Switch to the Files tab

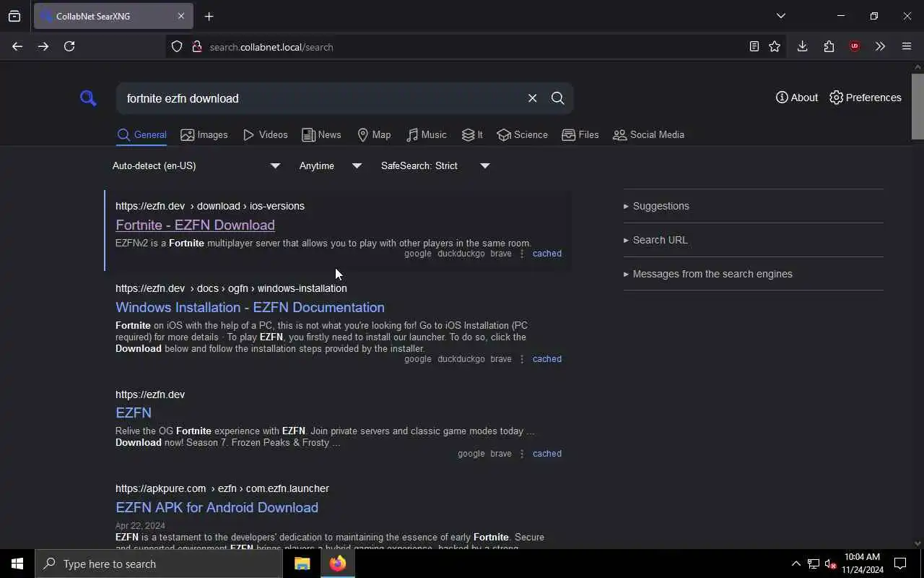click(580, 135)
